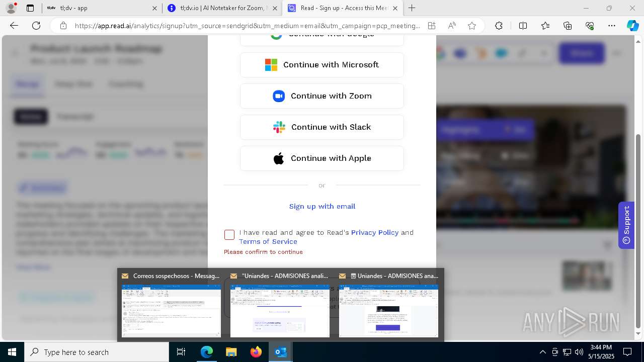Open network settings tray icon

pos(567,352)
